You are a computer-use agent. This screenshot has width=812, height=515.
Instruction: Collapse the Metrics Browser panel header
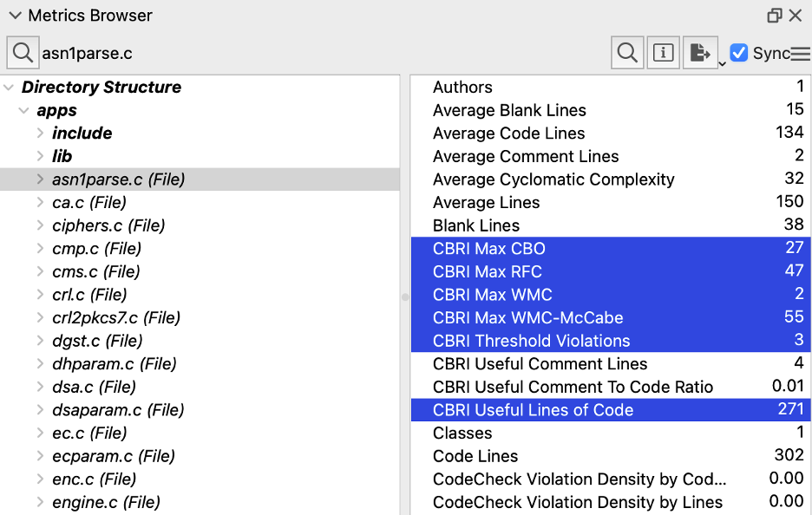point(15,16)
